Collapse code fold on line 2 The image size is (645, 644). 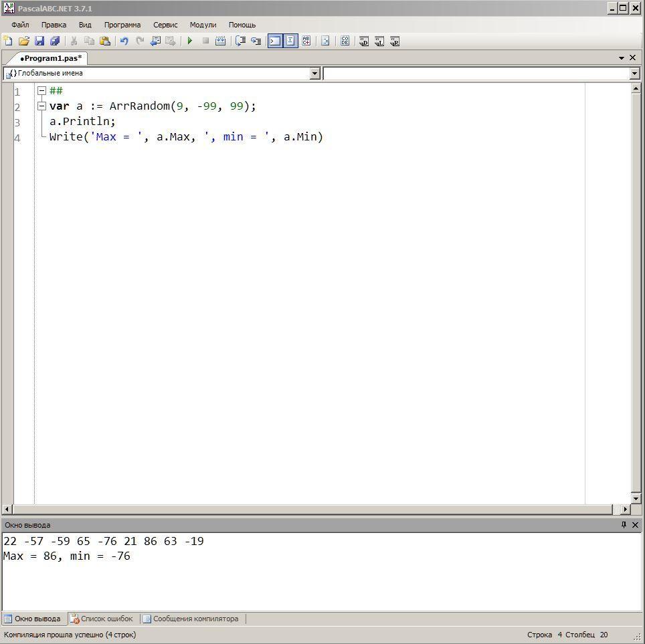pos(41,106)
